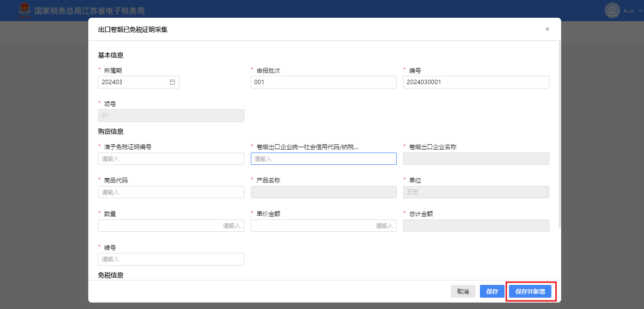Click the calendar icon in 所属期 field
Viewport: 644px width, 309px height.
[x=172, y=82]
